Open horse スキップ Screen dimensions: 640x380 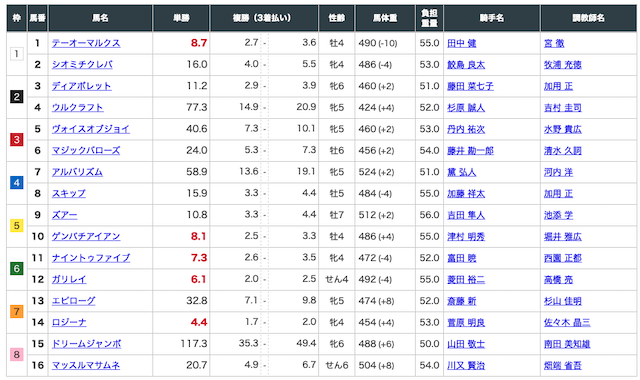pyautogui.click(x=69, y=193)
